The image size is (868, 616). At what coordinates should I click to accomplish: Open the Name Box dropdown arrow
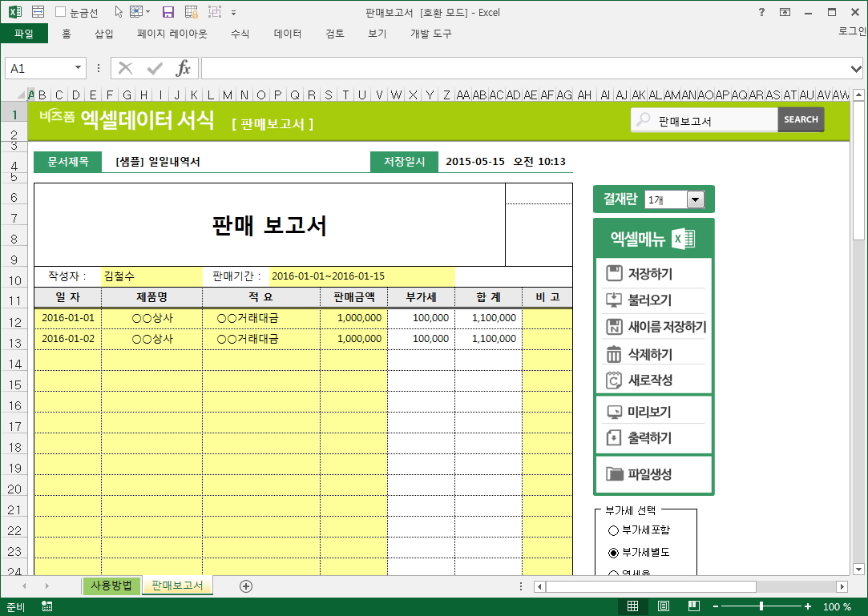pyautogui.click(x=78, y=69)
